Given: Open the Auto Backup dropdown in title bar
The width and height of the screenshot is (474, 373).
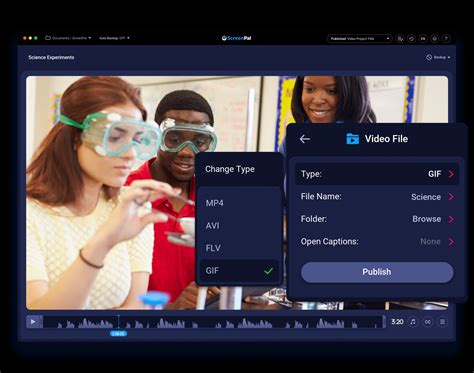Looking at the screenshot, I should (114, 38).
